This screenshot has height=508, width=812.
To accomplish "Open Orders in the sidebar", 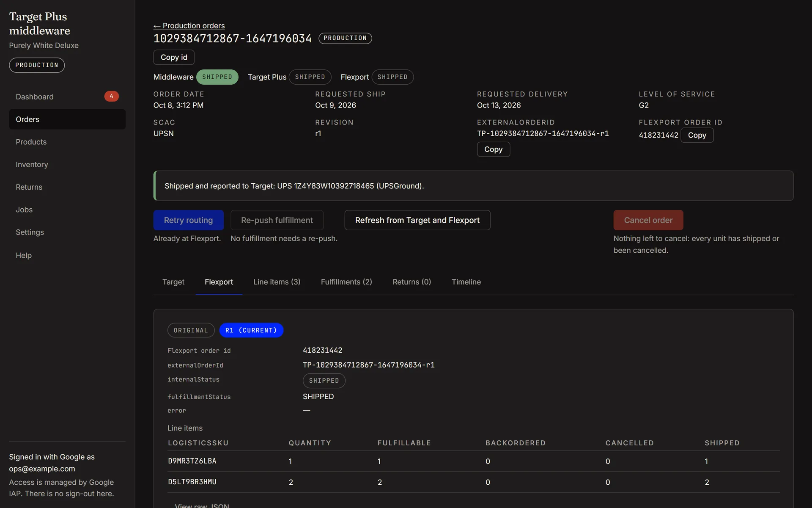I will click(x=67, y=119).
